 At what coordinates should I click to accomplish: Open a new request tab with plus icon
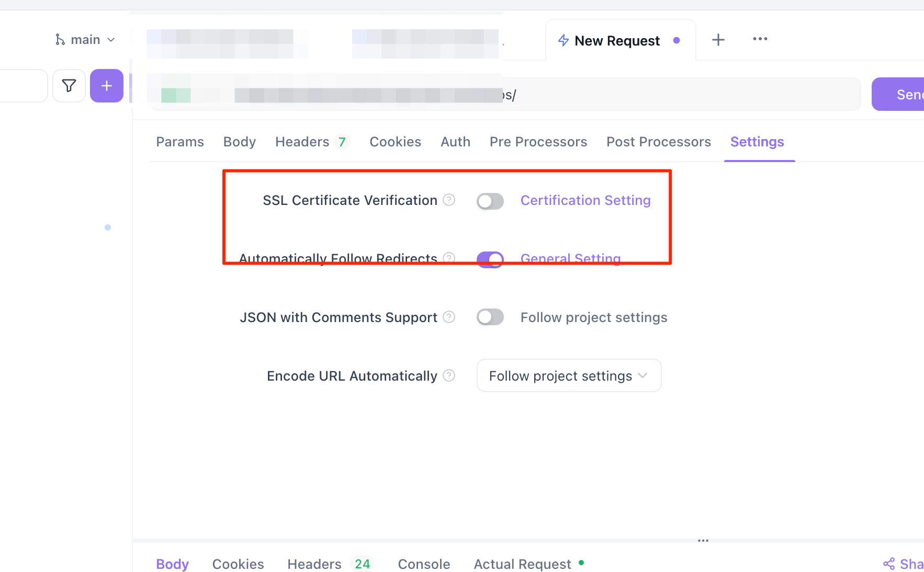718,39
